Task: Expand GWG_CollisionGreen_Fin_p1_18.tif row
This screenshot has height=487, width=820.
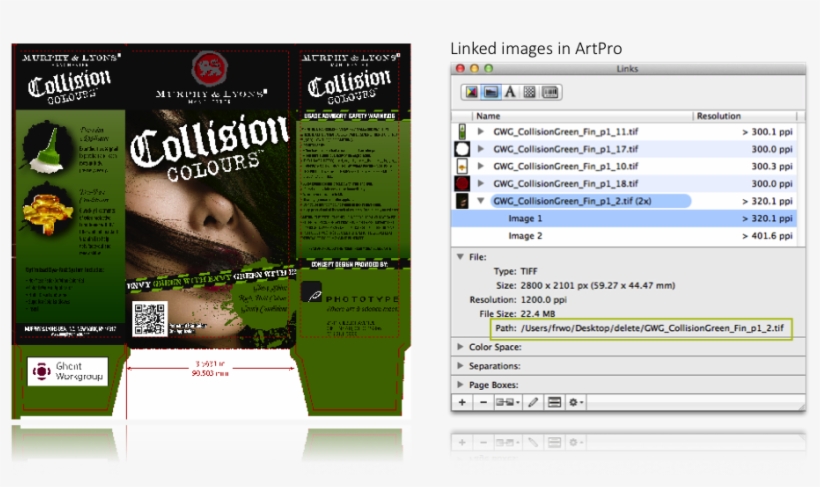Action: [x=480, y=184]
